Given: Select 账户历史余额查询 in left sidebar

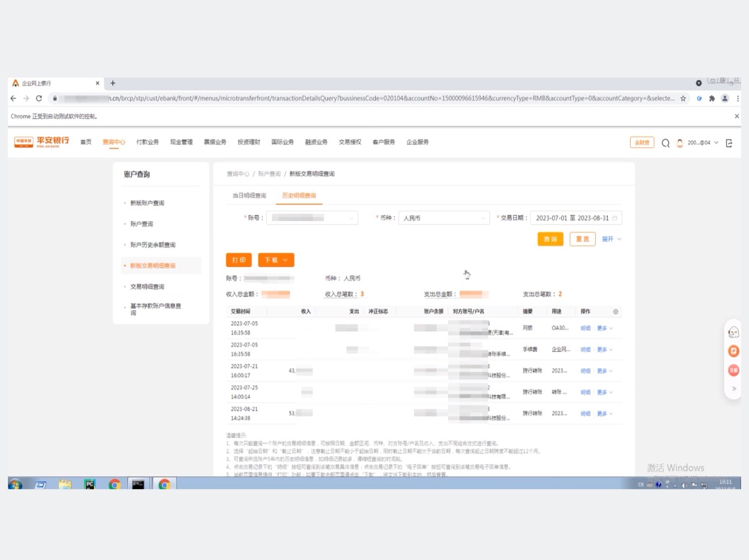Looking at the screenshot, I should [152, 245].
